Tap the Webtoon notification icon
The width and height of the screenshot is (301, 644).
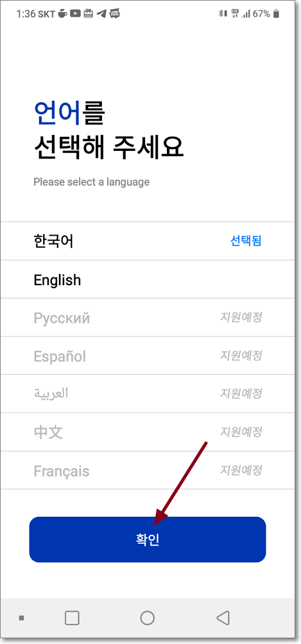click(114, 13)
